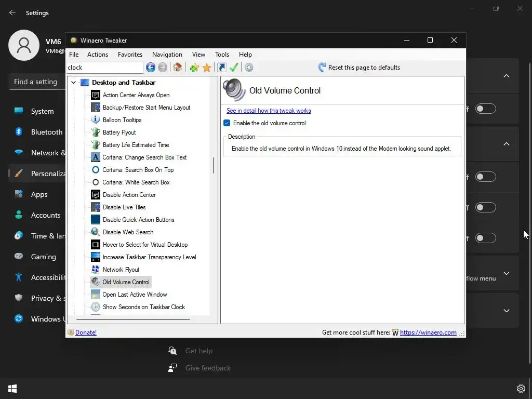The image size is (532, 399).
Task: Click the Donate! link
Action: 86,332
